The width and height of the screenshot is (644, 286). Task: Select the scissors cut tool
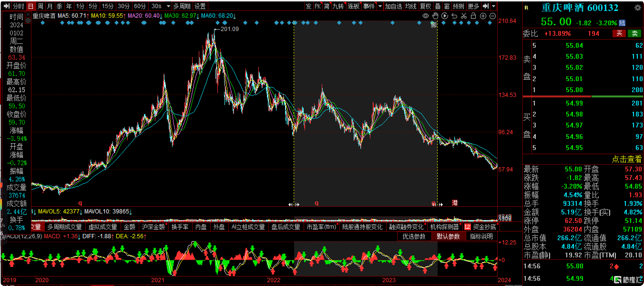click(x=464, y=16)
